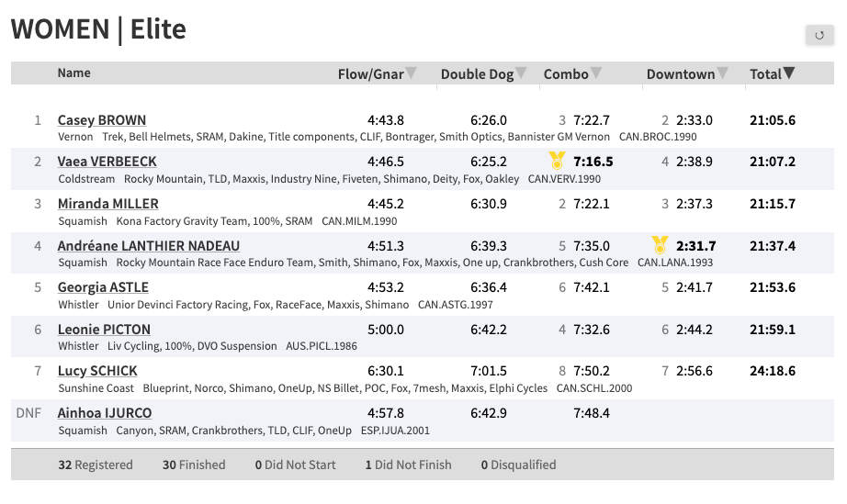Image resolution: width=847 pixels, height=504 pixels.
Task: Open Miranda MILLER's rider profile
Action: (x=108, y=204)
